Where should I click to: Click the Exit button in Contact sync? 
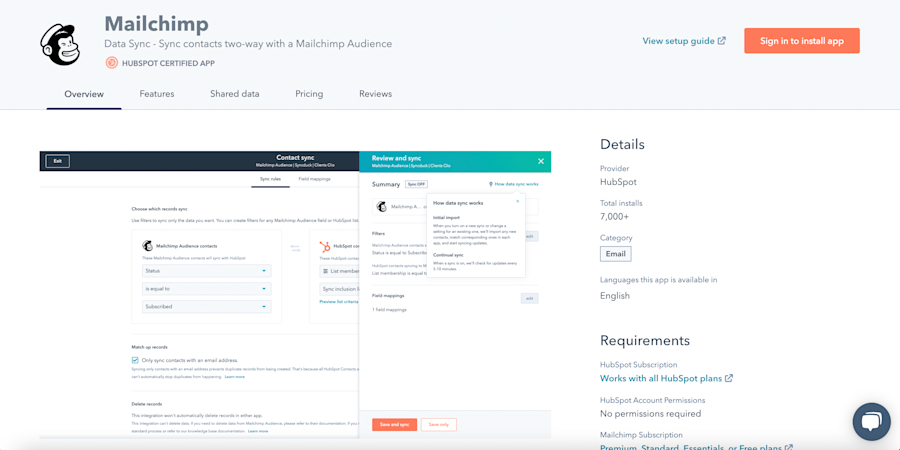tap(57, 161)
